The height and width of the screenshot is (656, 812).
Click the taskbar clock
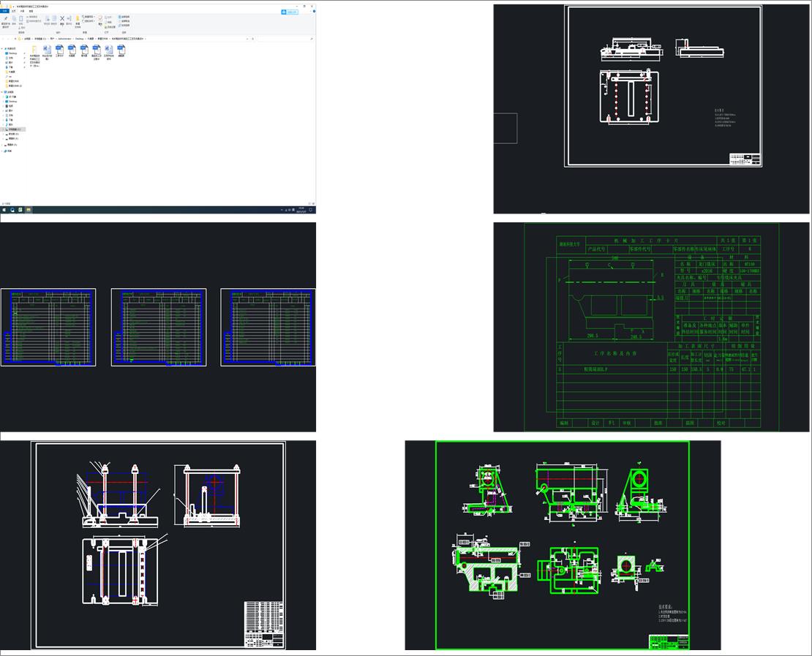301,210
